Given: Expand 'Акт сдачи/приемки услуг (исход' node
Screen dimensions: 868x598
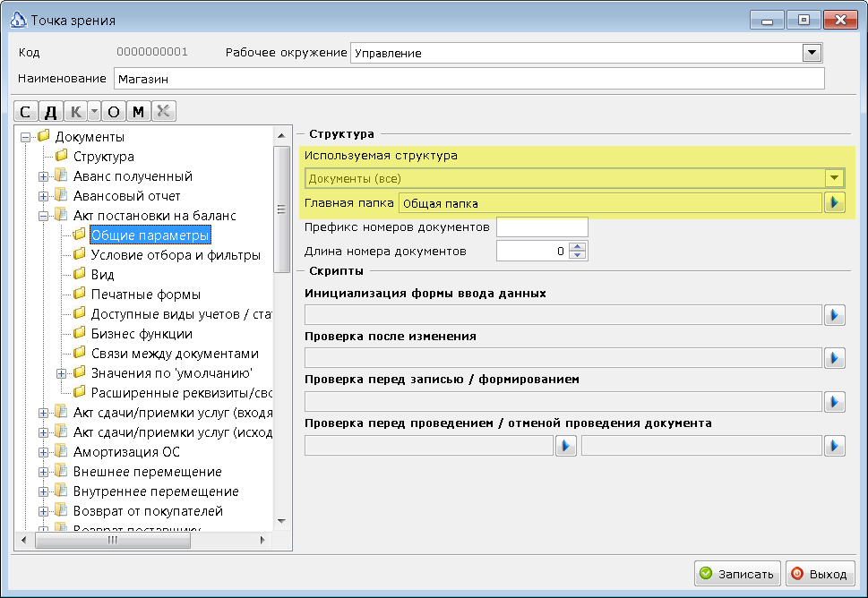Looking at the screenshot, I should tap(43, 432).
